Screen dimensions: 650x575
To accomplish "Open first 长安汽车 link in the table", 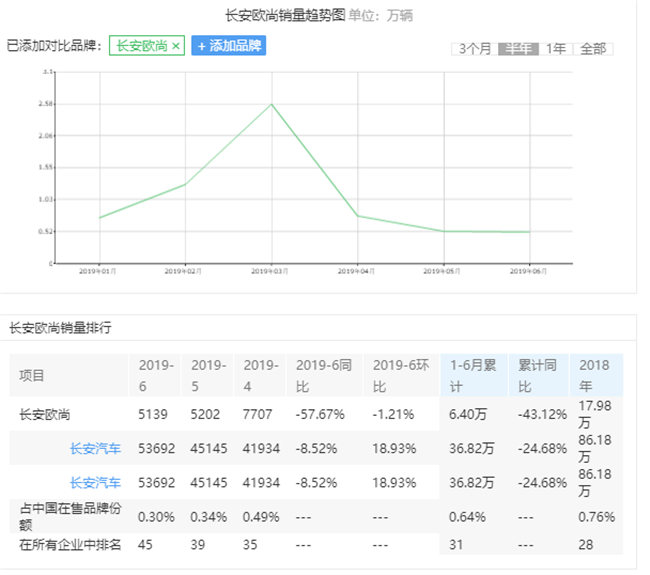I will (95, 449).
